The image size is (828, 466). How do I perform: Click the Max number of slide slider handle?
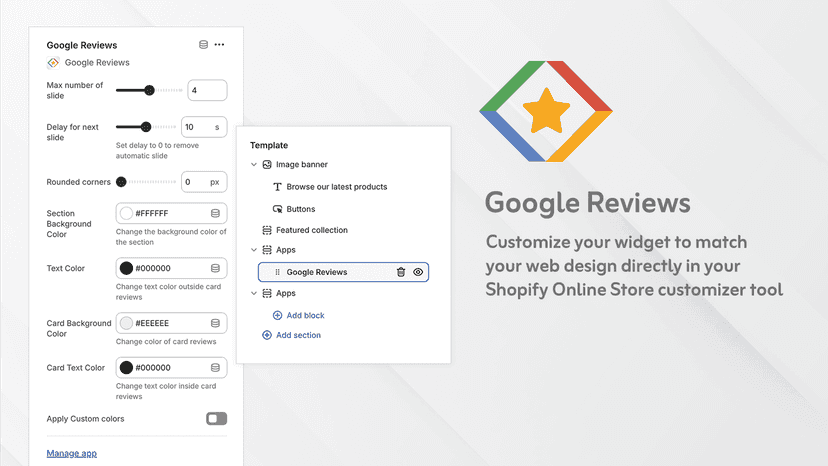tap(149, 90)
